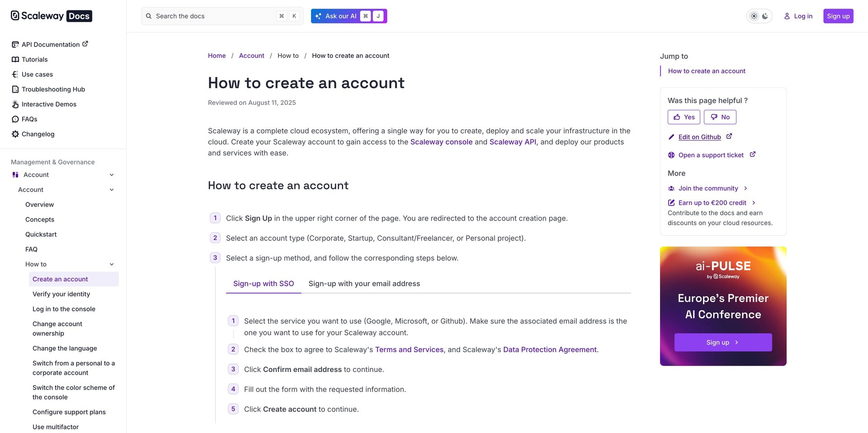The width and height of the screenshot is (868, 433).
Task: Click the Changelog gear icon
Action: point(15,134)
